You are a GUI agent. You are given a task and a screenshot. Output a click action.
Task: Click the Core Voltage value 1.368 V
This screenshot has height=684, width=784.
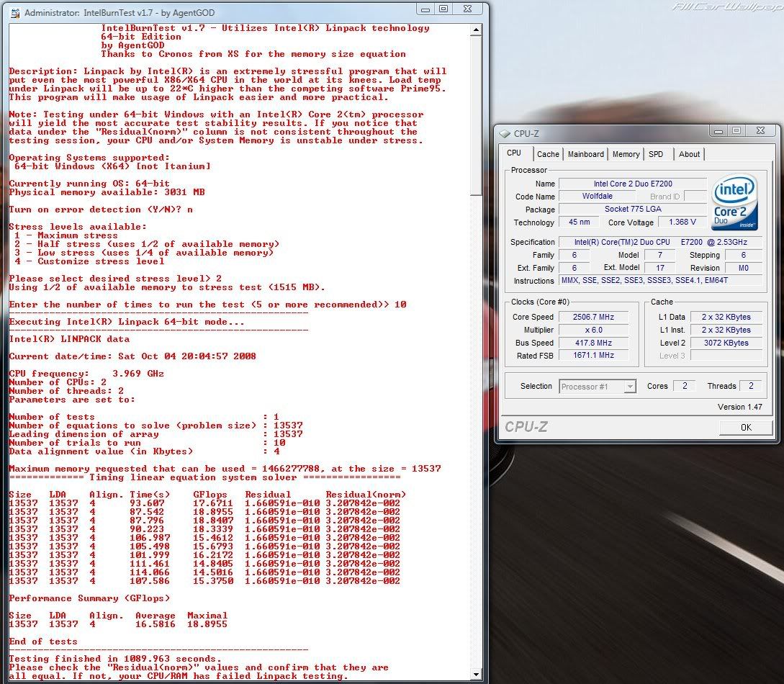[682, 222]
